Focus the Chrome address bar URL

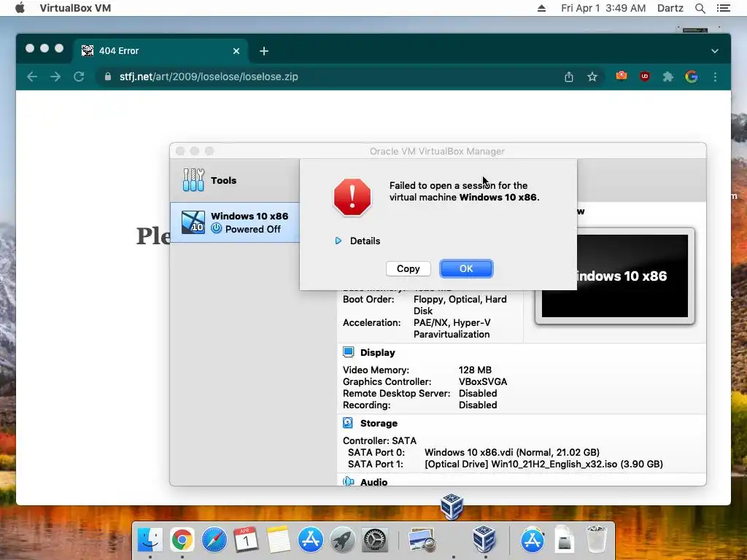pyautogui.click(x=209, y=77)
